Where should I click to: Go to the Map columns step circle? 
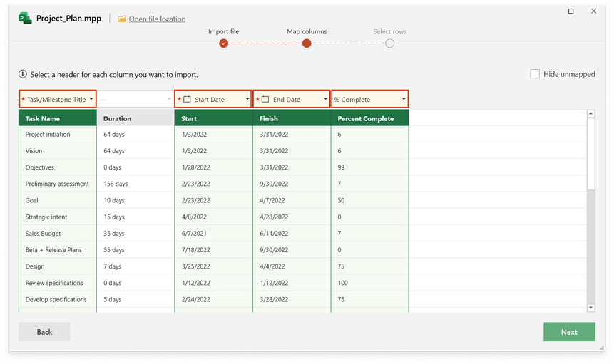[x=307, y=43]
